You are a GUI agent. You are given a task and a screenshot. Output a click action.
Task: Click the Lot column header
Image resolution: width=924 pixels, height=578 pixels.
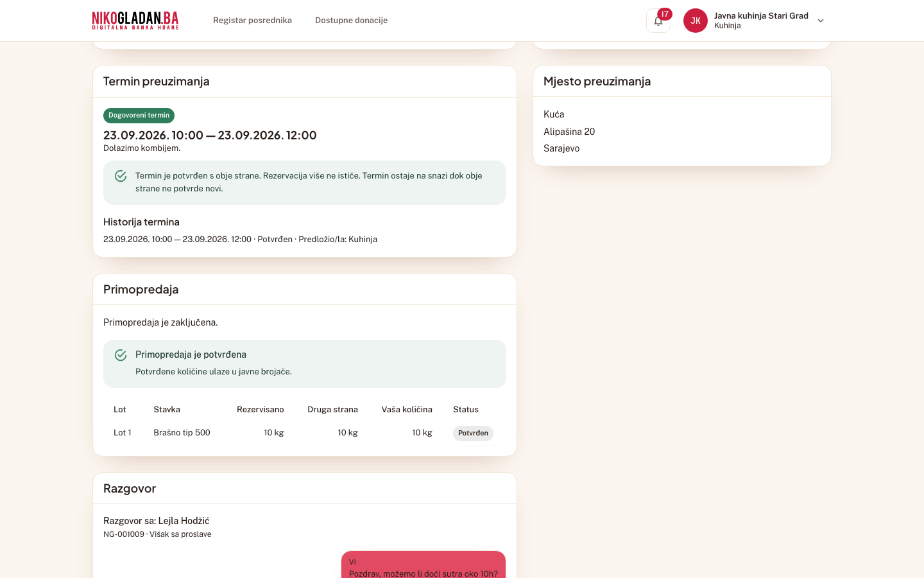[120, 410]
